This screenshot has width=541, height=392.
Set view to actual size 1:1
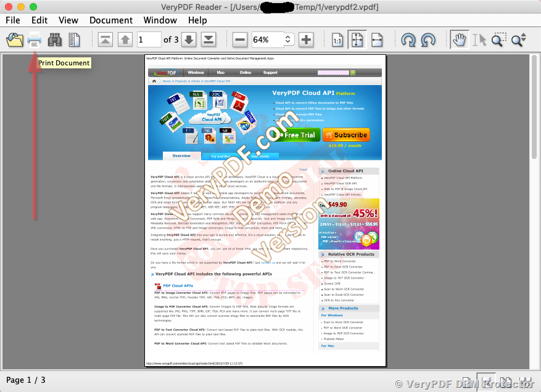[x=337, y=40]
